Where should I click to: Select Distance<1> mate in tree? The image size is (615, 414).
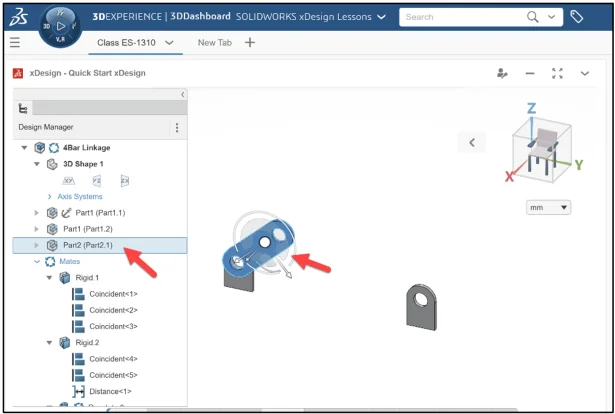coord(110,391)
